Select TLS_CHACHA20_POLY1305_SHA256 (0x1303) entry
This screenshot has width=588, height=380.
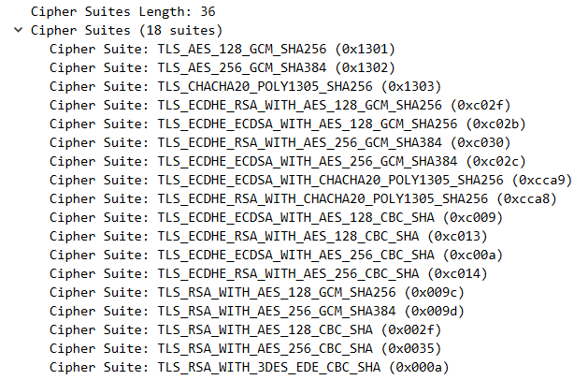(245, 86)
